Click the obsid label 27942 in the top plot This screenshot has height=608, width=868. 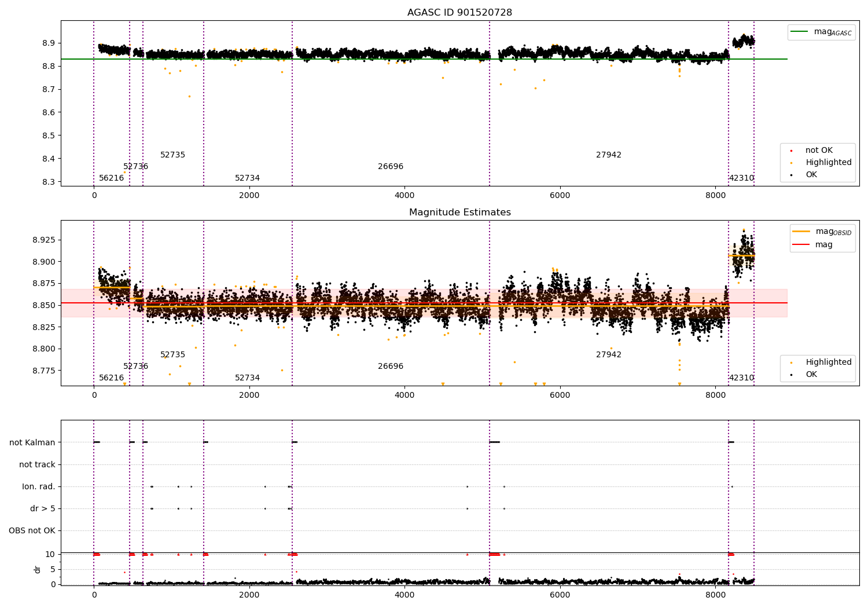[609, 155]
